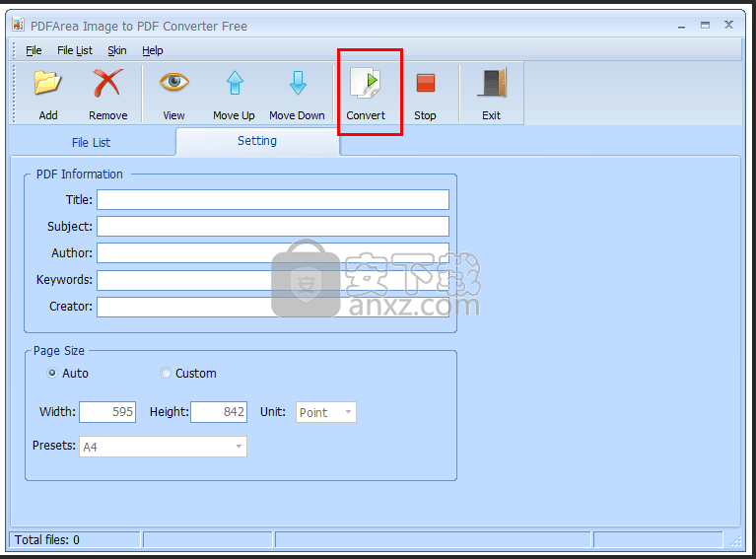This screenshot has height=559, width=756.
Task: Click the Total files status text
Action: click(x=46, y=539)
